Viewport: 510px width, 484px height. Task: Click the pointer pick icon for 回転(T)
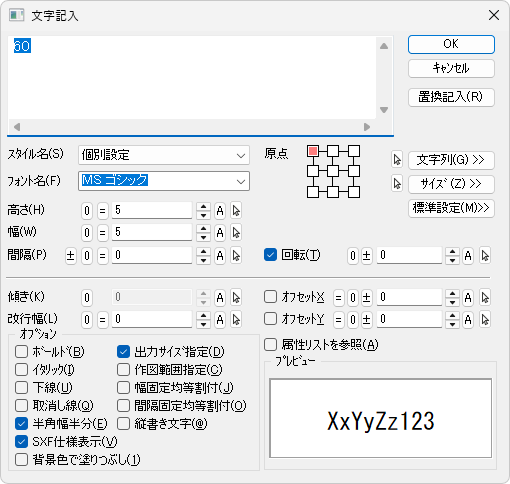coord(485,256)
